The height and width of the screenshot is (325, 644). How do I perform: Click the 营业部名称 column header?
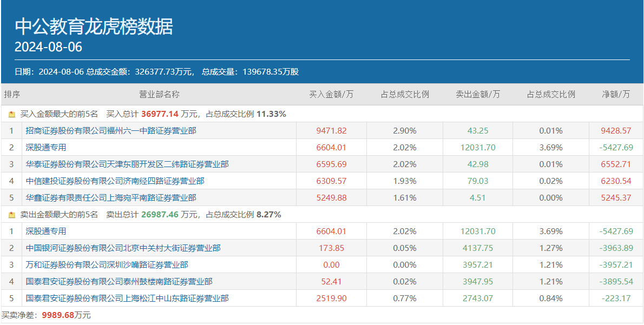click(159, 94)
